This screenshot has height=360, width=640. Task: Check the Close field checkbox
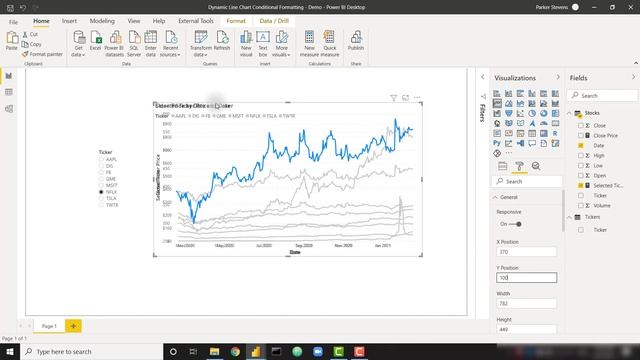coord(580,125)
